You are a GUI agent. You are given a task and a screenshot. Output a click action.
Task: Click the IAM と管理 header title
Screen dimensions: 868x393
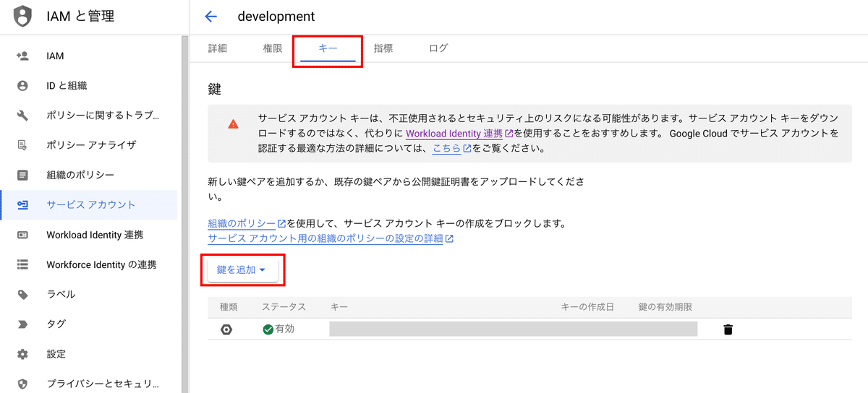[x=80, y=16]
